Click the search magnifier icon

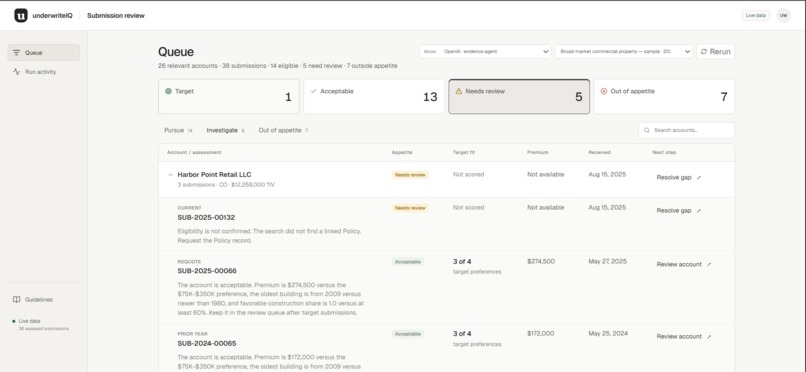pos(647,131)
